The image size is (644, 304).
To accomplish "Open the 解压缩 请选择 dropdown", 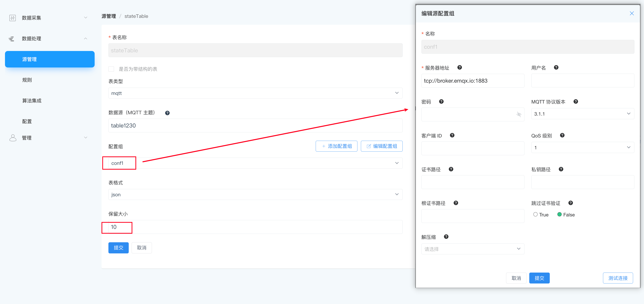I will tap(473, 249).
